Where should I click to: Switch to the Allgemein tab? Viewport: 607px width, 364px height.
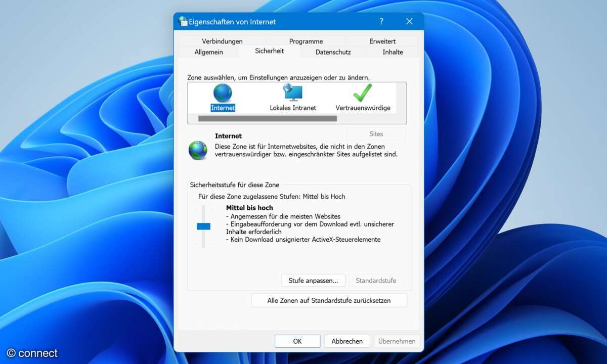coord(208,52)
